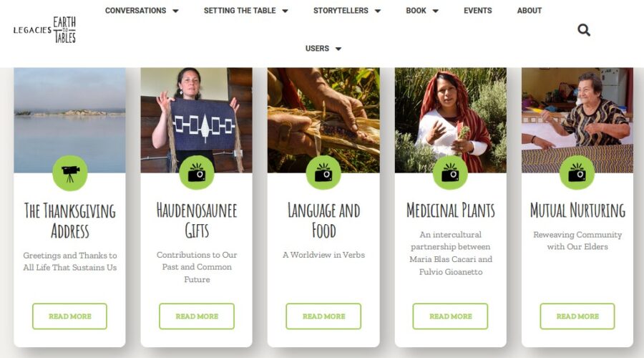Expand the Setting the Table dropdown arrow
This screenshot has width=644, height=358.
(285, 11)
